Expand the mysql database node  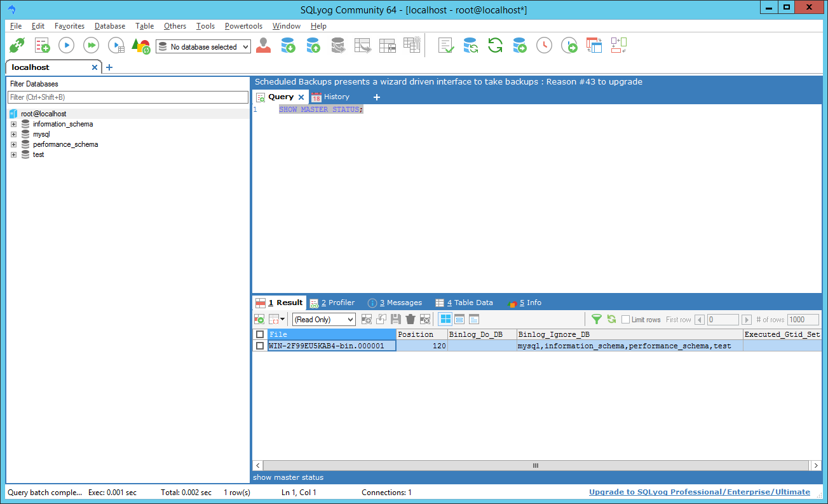(x=13, y=134)
